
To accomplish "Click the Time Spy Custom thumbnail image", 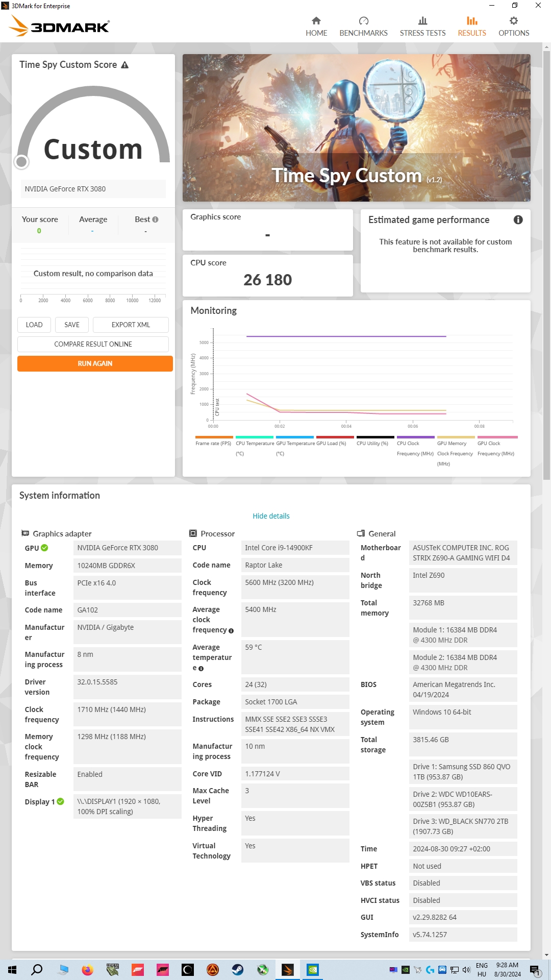I will [x=357, y=128].
